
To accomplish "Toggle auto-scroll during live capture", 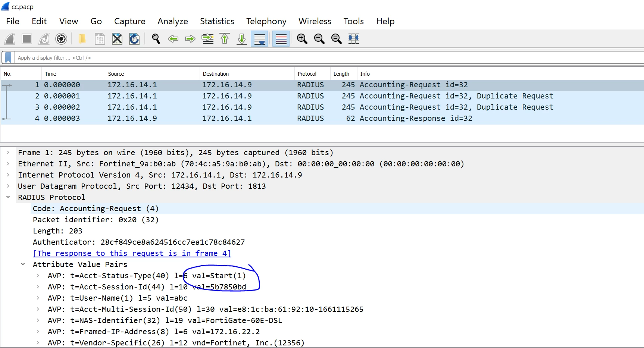I will point(259,39).
